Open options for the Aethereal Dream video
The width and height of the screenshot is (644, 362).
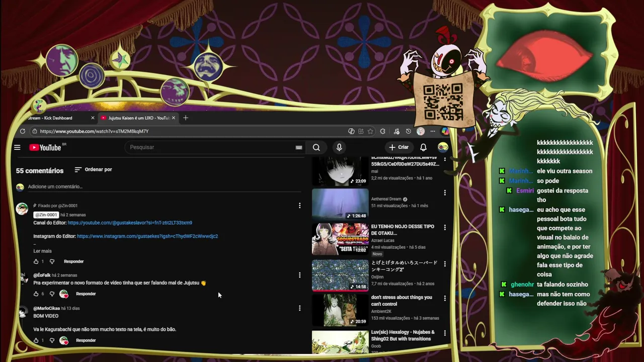445,193
